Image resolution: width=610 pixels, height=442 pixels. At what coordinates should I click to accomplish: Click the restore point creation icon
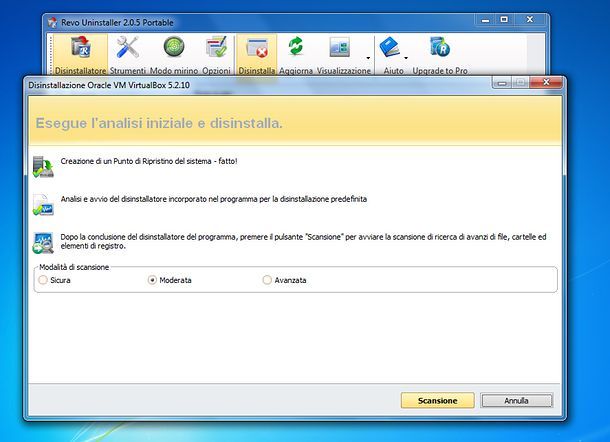43,167
